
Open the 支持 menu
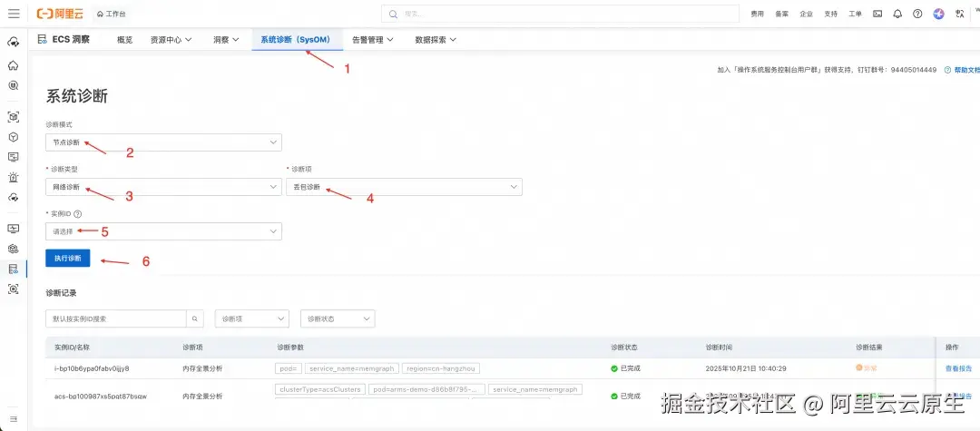click(x=830, y=13)
